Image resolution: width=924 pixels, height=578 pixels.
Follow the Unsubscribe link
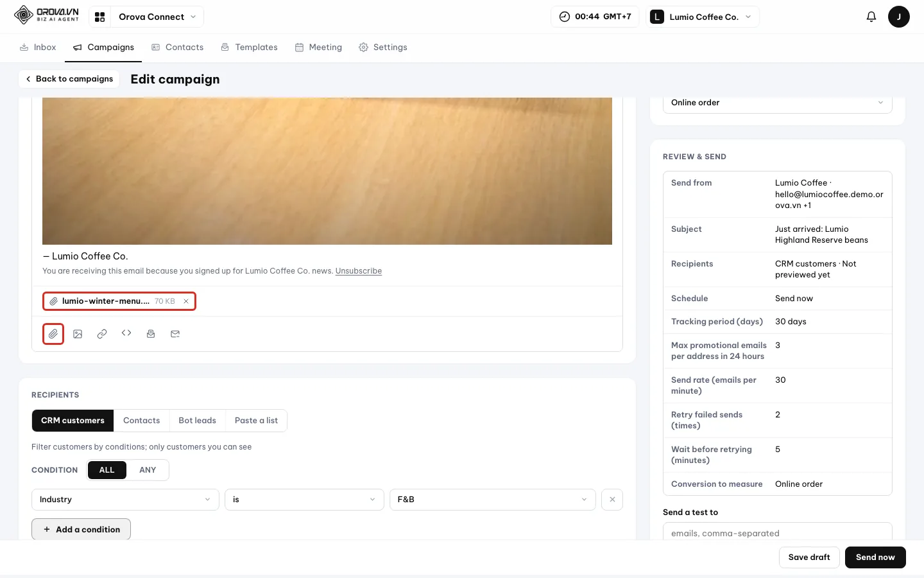359,271
